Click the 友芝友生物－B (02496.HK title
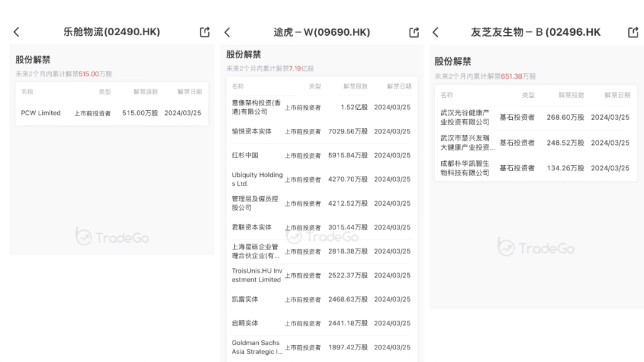 coord(535,32)
